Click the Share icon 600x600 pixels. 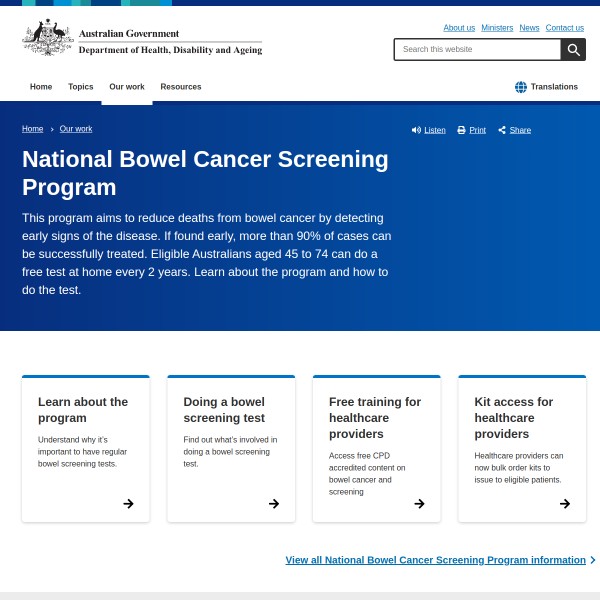pyautogui.click(x=502, y=130)
